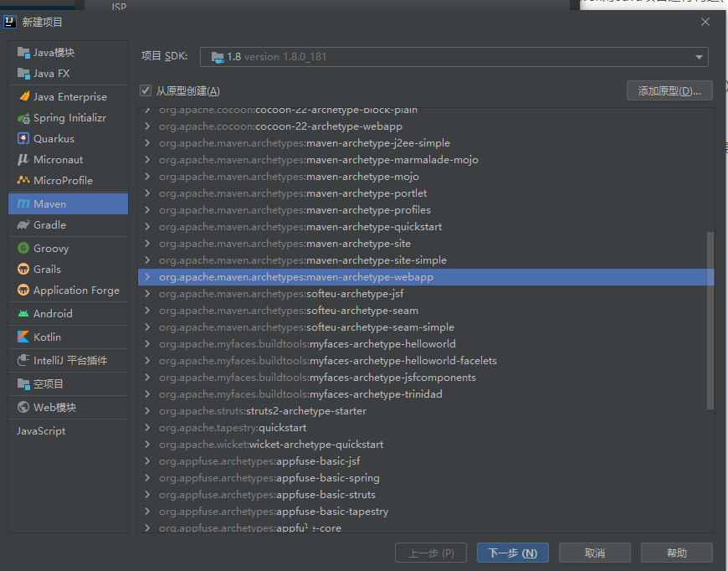This screenshot has width=728, height=571.
Task: Expand the appfuse-basic-spring node
Action: 147,477
